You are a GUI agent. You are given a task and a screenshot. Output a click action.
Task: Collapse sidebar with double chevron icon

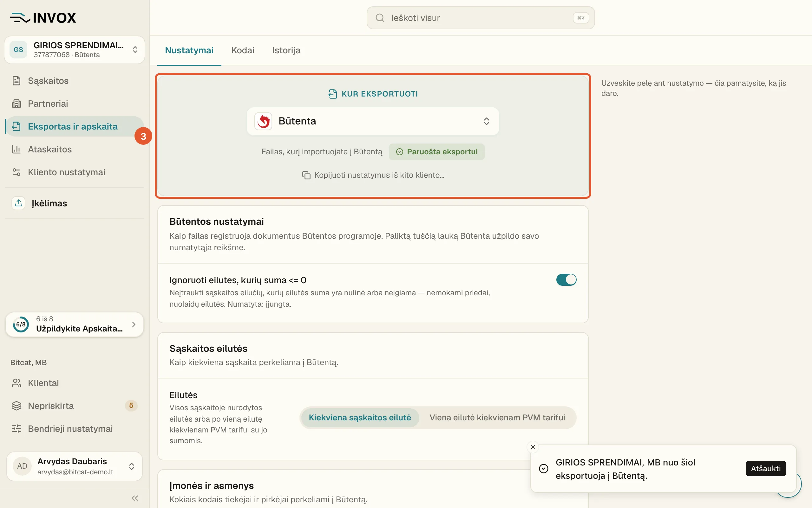pyautogui.click(x=135, y=498)
